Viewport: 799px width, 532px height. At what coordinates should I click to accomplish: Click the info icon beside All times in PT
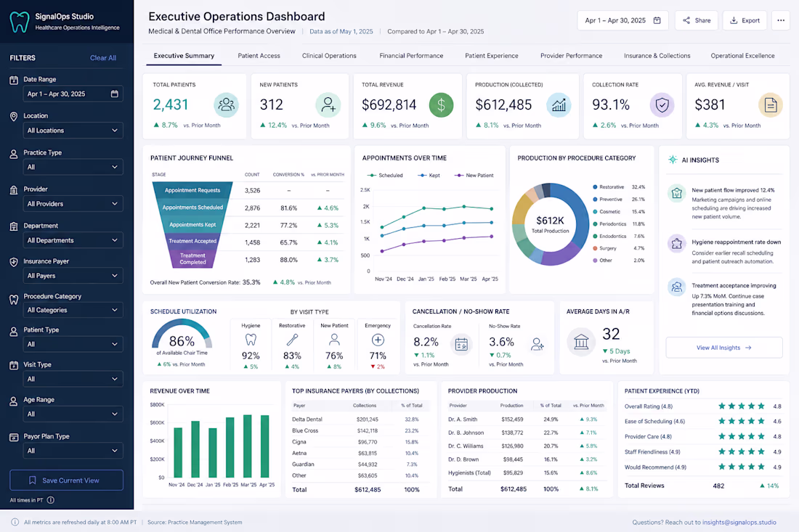coord(50,500)
